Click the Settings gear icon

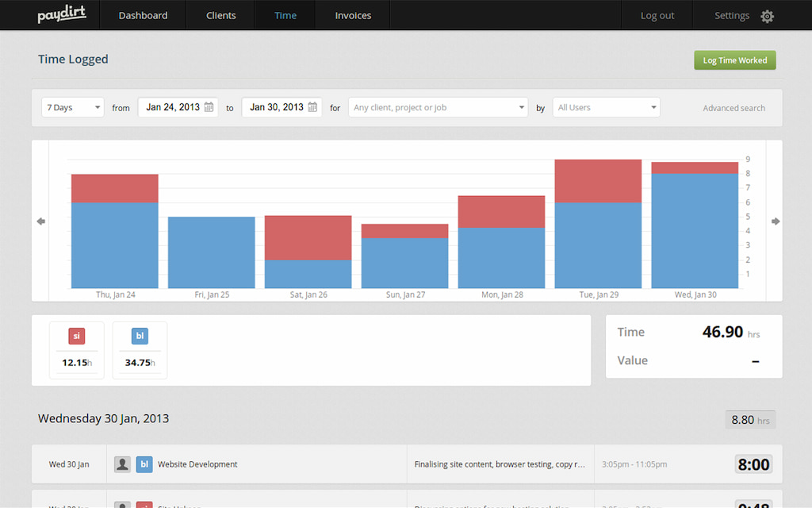pyautogui.click(x=767, y=16)
